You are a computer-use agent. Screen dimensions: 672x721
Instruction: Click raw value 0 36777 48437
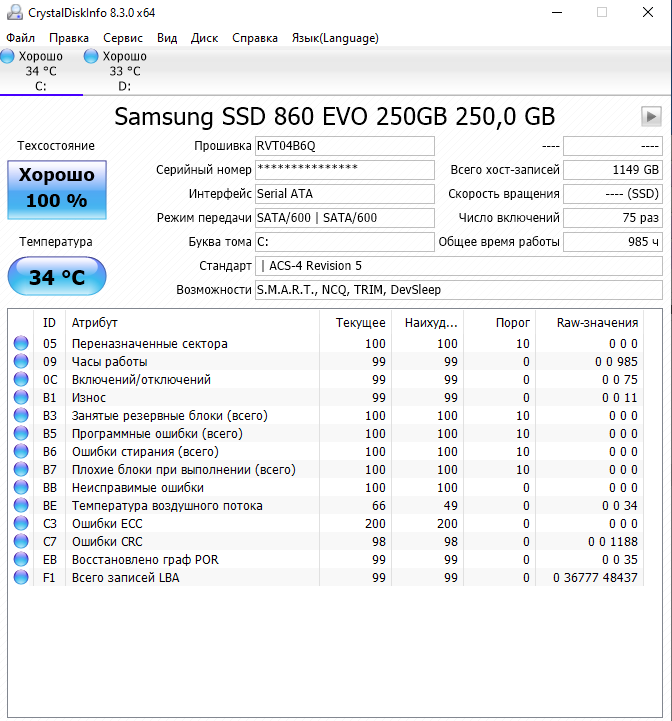tap(595, 577)
